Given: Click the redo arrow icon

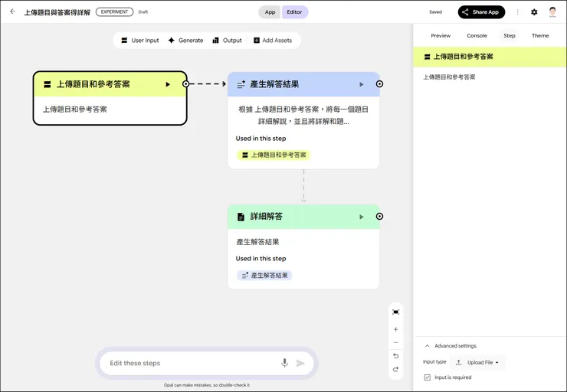Looking at the screenshot, I should [x=395, y=369].
